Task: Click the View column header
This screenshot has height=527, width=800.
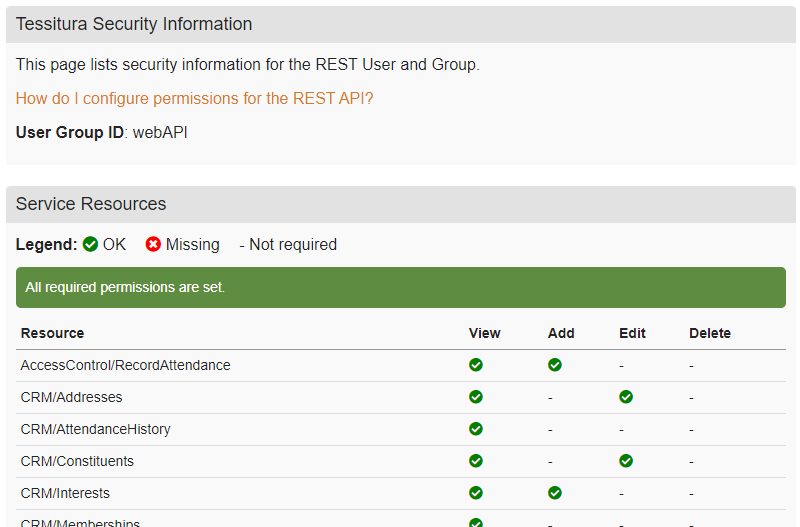Action: pos(485,333)
